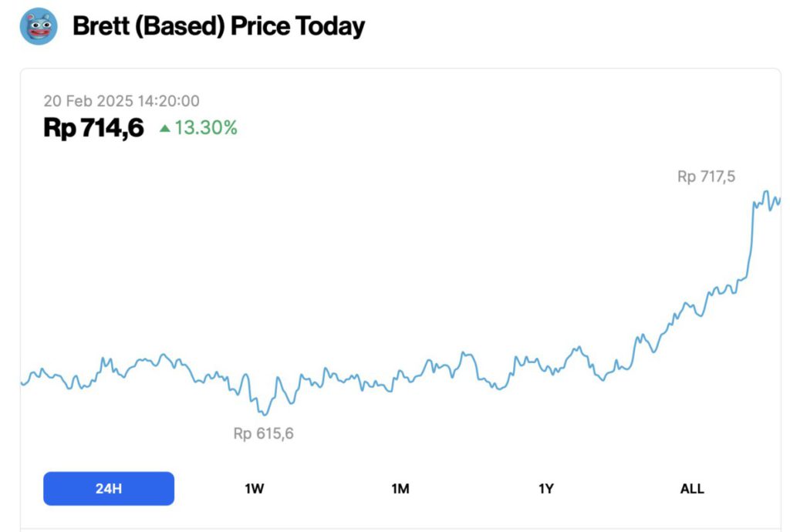Show the 1M price chart
Screen dimensions: 790x532
[400, 489]
